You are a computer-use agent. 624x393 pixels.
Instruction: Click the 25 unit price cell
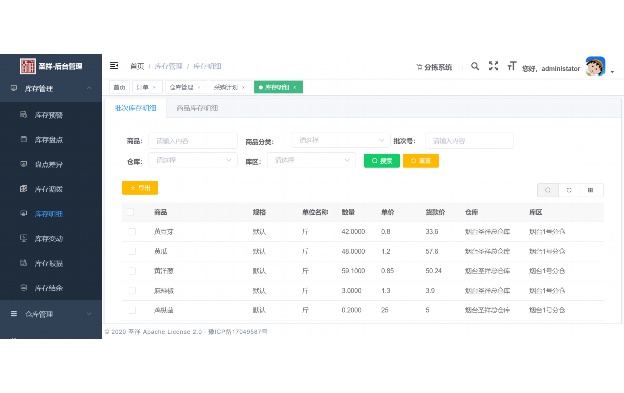[384, 310]
